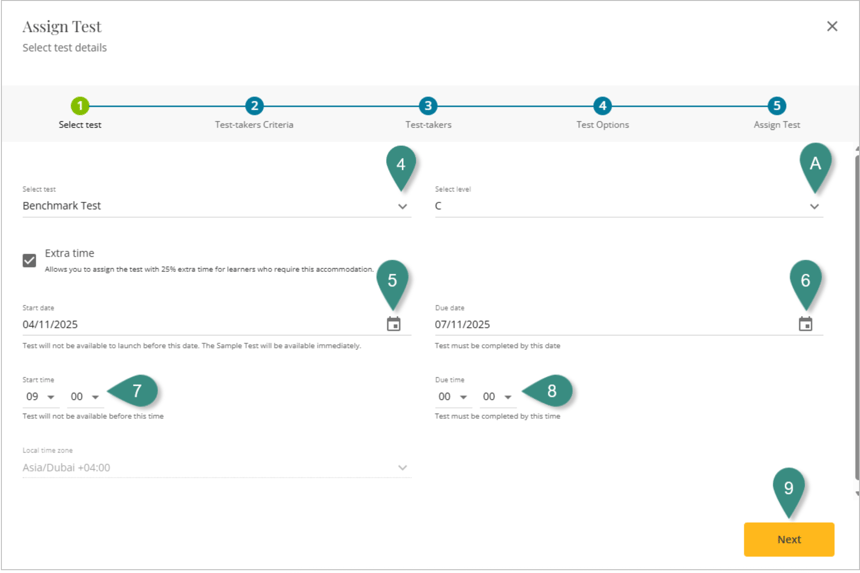Viewport: 860px width, 573px height.
Task: Click the Due date field 07/11/2025
Action: click(610, 324)
